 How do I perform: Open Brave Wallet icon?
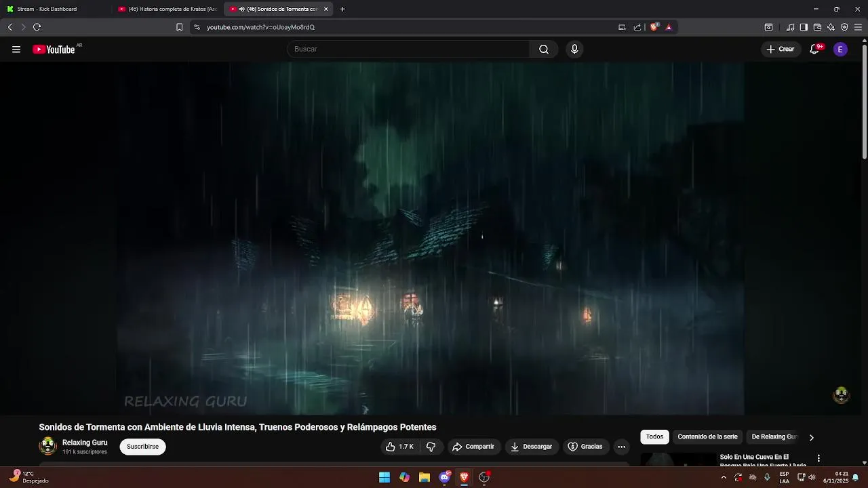pyautogui.click(x=817, y=27)
